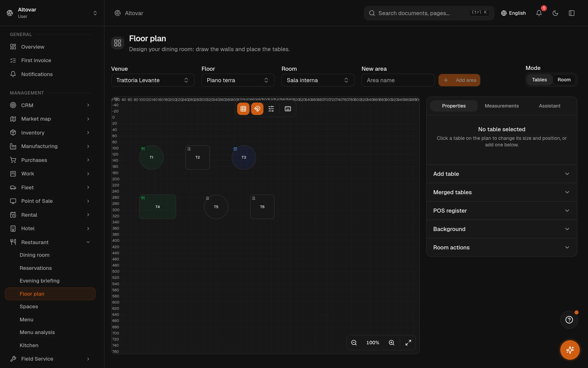Image resolution: width=588 pixels, height=368 pixels.
Task: Click the Rental calendar icon in sidebar
Action: 13,215
